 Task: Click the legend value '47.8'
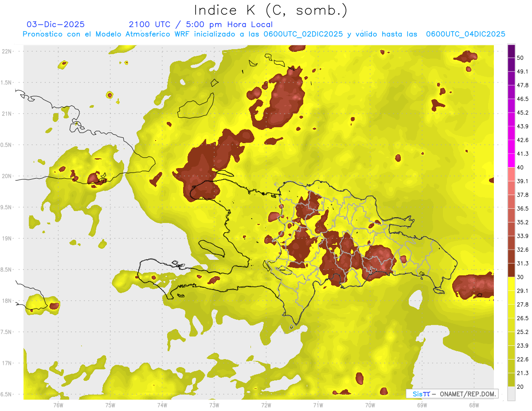pyautogui.click(x=523, y=85)
